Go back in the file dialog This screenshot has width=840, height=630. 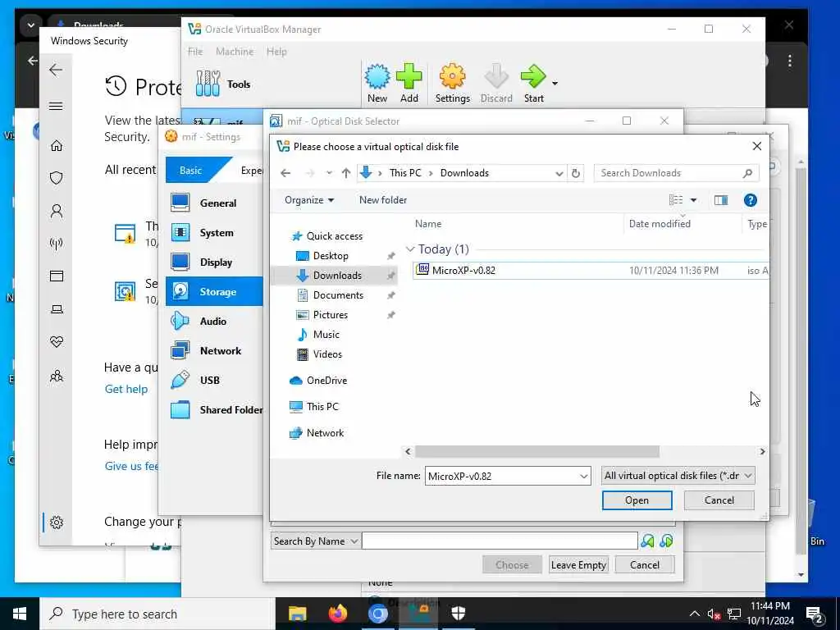pos(285,173)
